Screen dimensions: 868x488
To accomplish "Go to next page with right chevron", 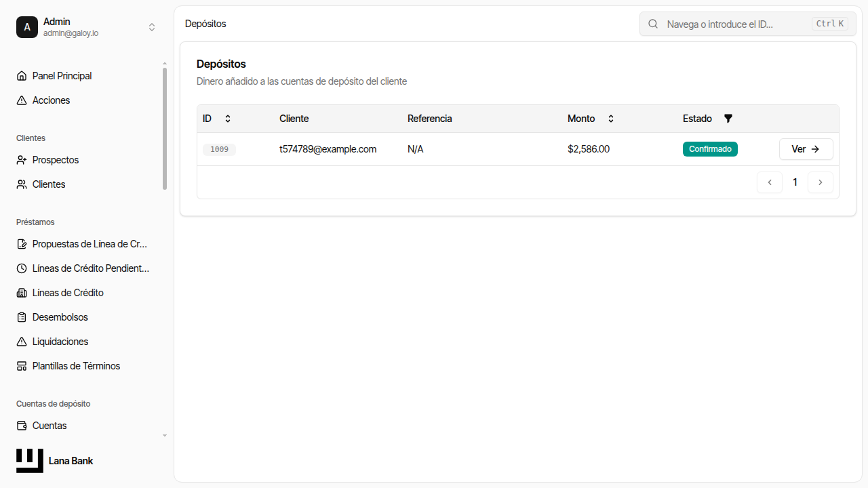I will (821, 182).
